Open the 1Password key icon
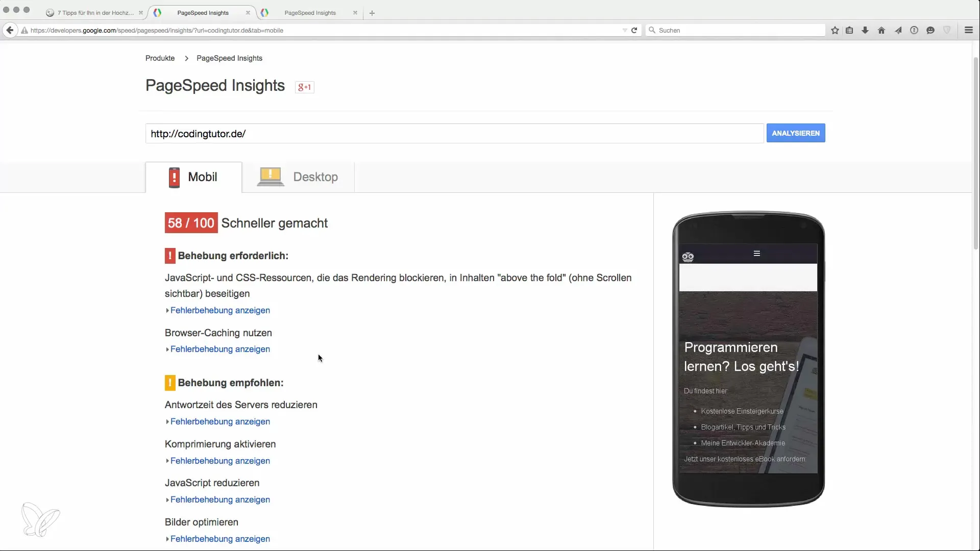The width and height of the screenshot is (980, 551). pos(914,30)
